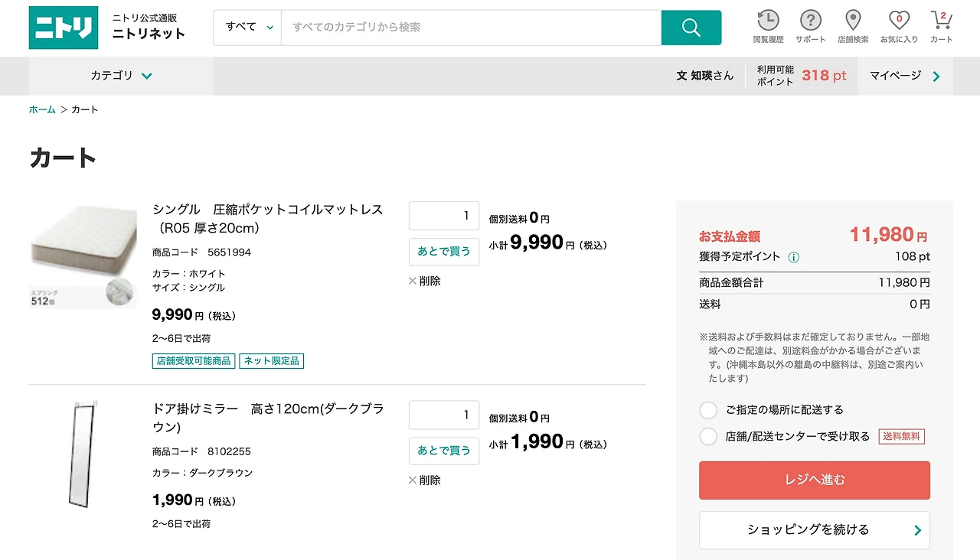Open the すべて search category dropdown
Viewport: 980px width, 560px height.
(x=248, y=28)
